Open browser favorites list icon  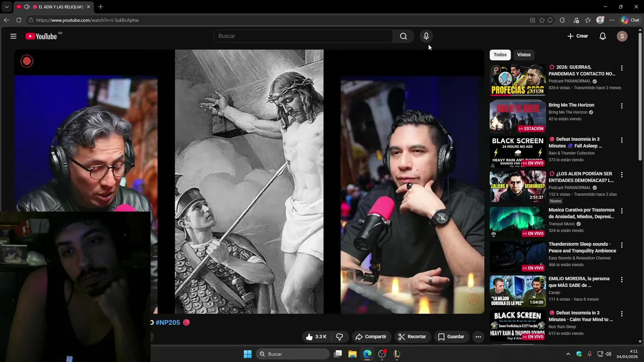(x=588, y=20)
